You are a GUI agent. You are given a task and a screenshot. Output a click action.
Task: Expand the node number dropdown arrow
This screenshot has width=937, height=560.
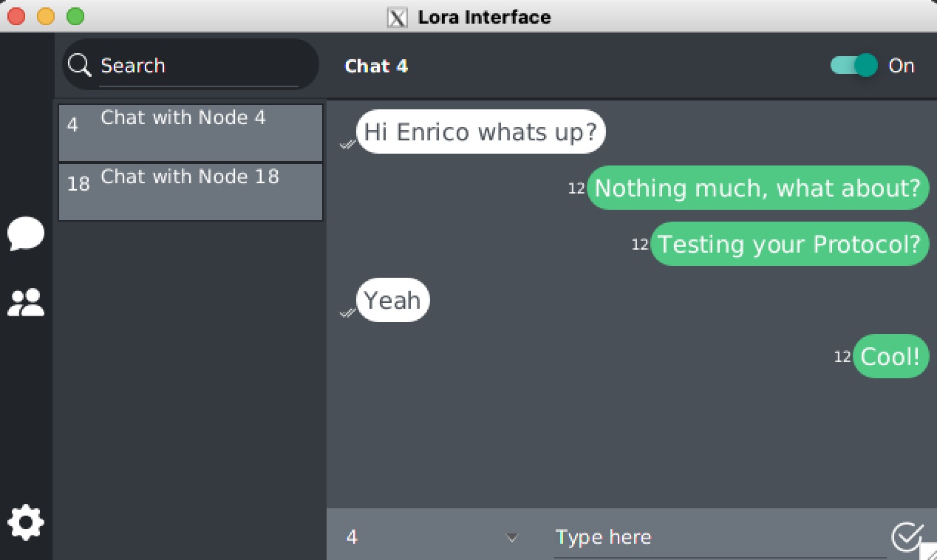pyautogui.click(x=512, y=537)
